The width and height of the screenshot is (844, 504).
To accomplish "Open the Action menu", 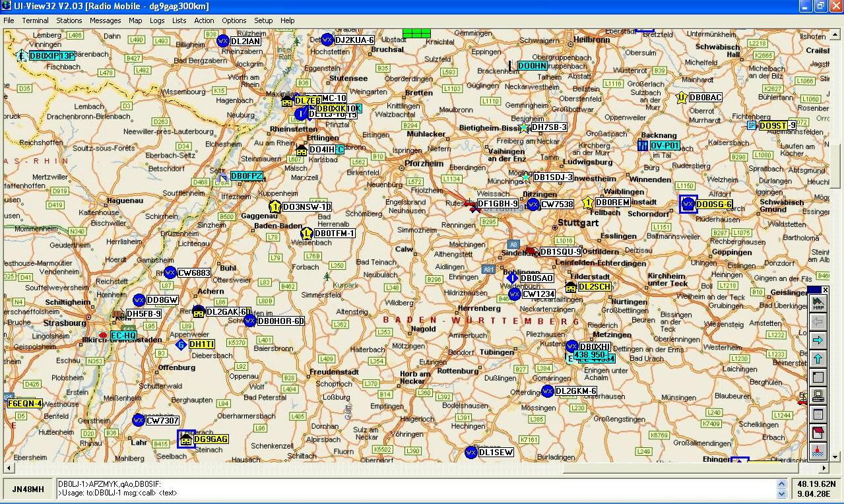I will pos(204,20).
